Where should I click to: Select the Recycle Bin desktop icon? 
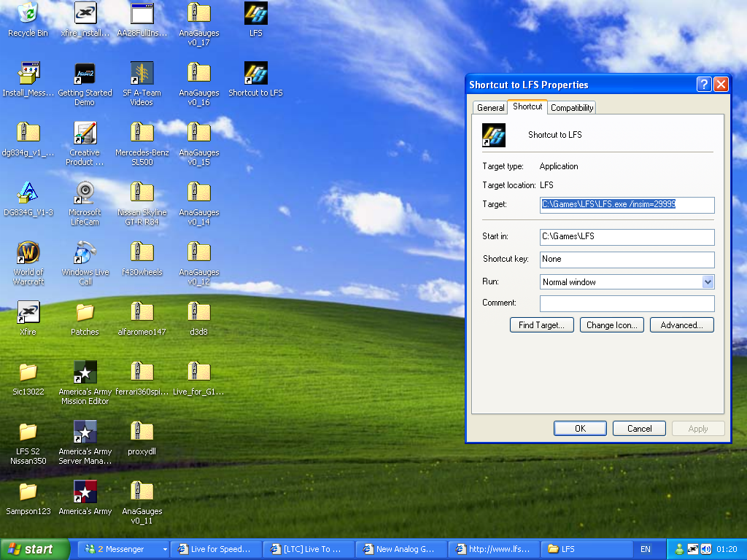pos(28,19)
